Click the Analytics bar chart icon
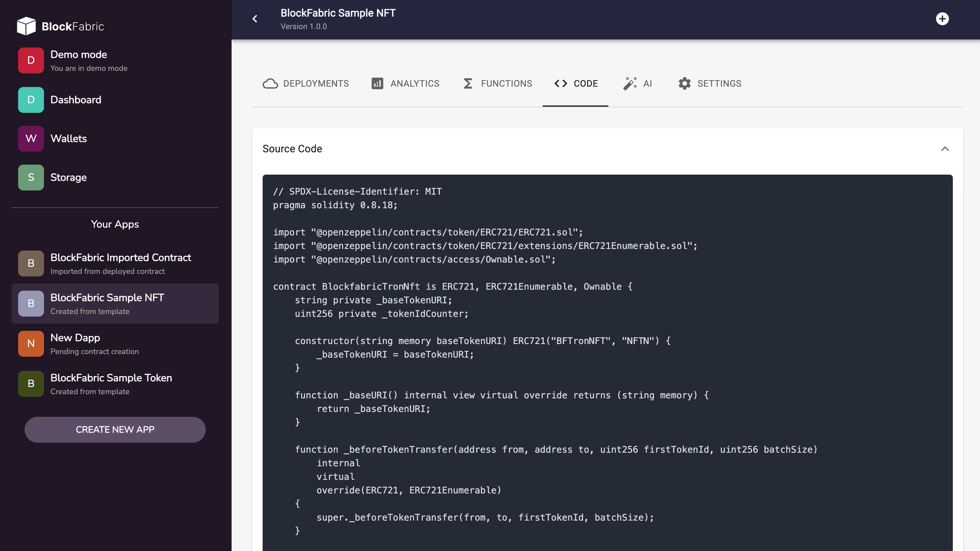The height and width of the screenshot is (551, 980). coord(377,83)
